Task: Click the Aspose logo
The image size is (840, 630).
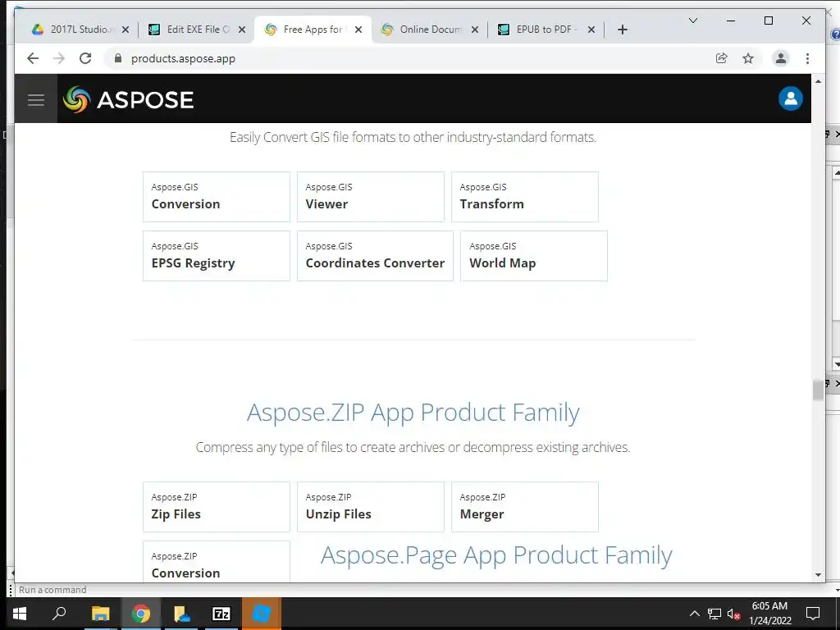Action: (x=129, y=99)
